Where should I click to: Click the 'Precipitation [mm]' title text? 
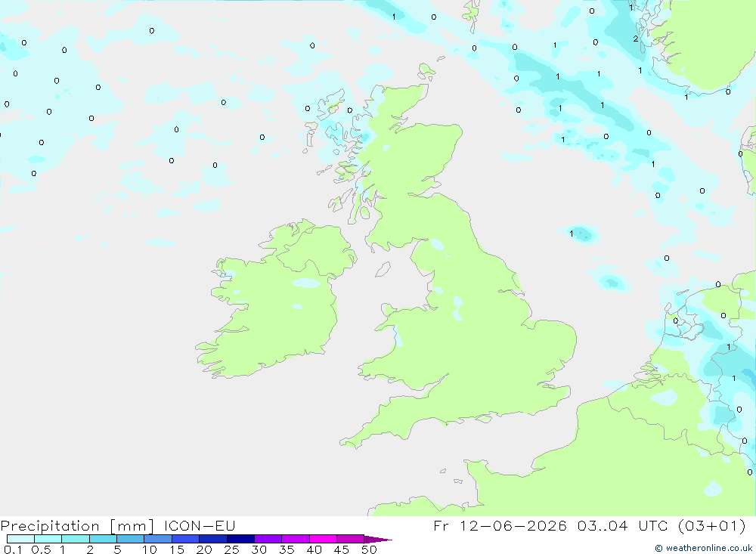(77, 526)
